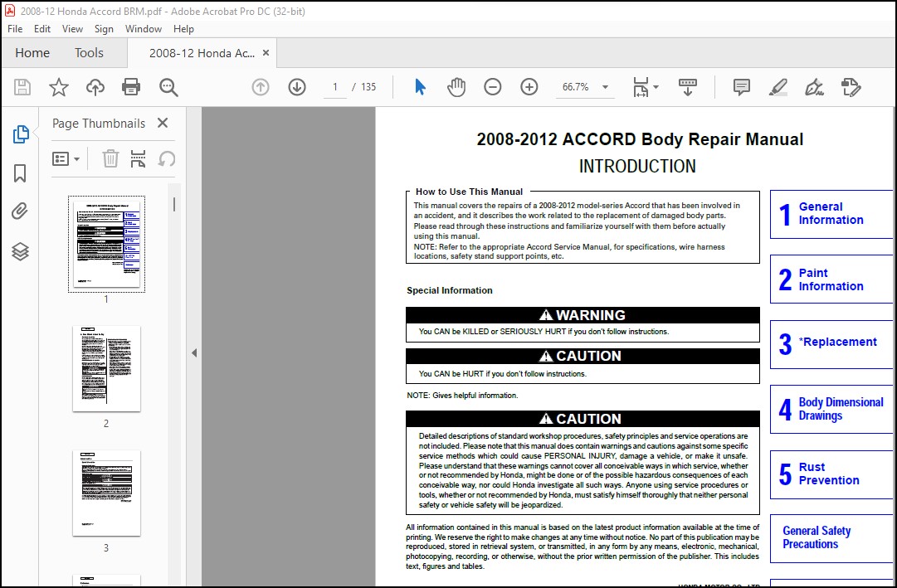The height and width of the screenshot is (588, 897).
Task: Click the scrolling mode keyboard icon
Action: (688, 87)
